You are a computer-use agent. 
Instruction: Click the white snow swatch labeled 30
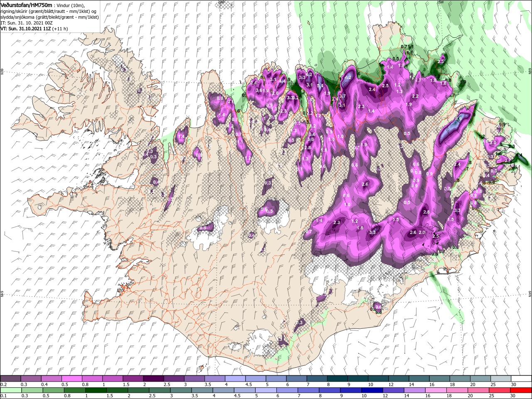520,379
